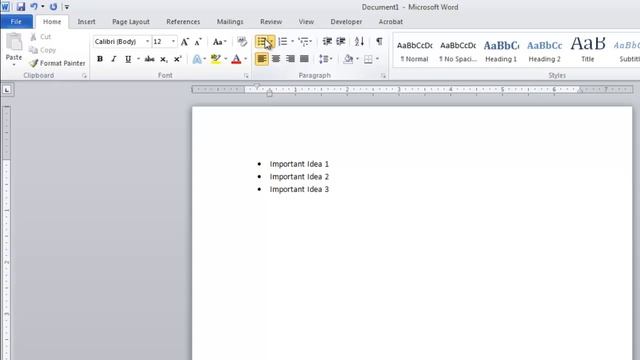This screenshot has height=360, width=640.
Task: Apply the Normal style
Action: pyautogui.click(x=414, y=51)
